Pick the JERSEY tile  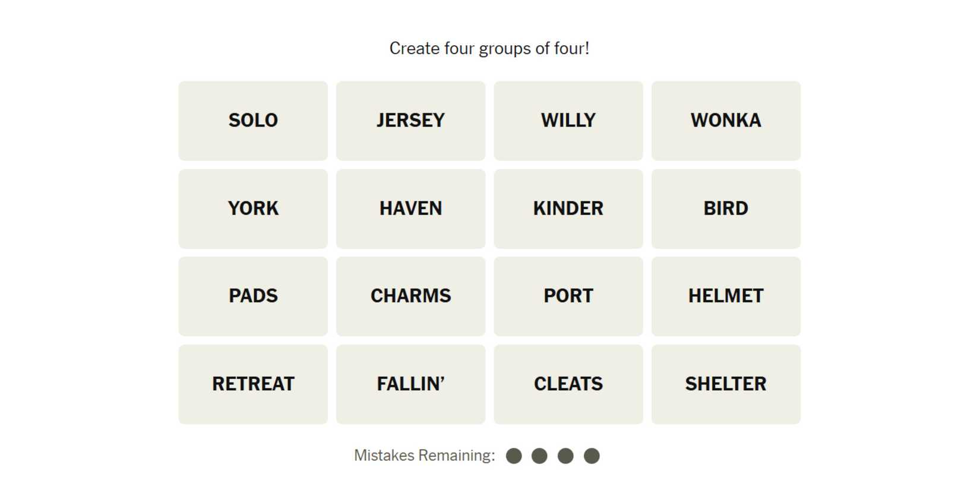point(410,121)
